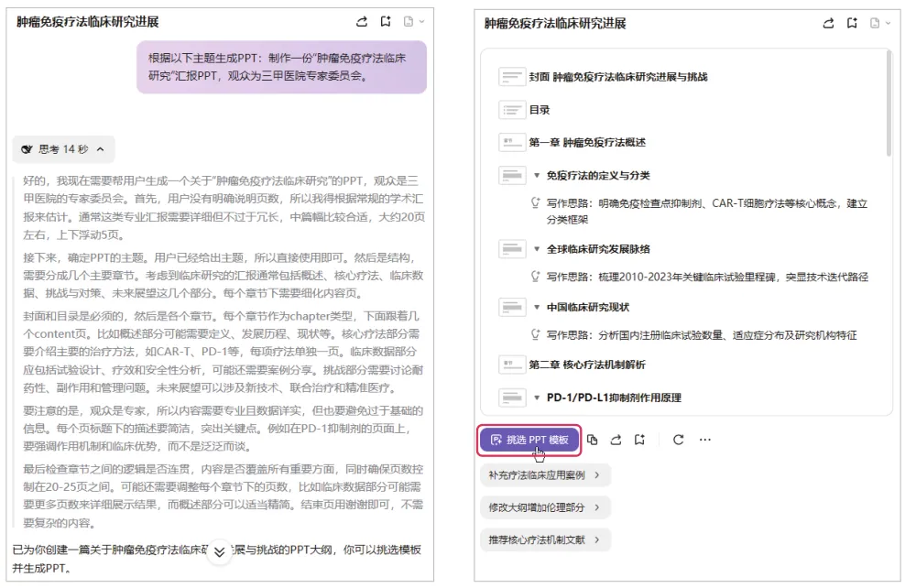The width and height of the screenshot is (905, 588).
Task: Click copy icon next to template button
Action: [592, 440]
